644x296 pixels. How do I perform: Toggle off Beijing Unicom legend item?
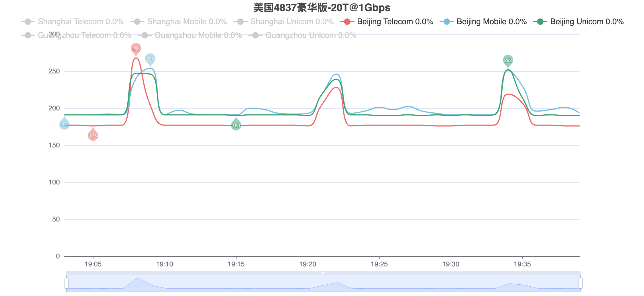[578, 22]
